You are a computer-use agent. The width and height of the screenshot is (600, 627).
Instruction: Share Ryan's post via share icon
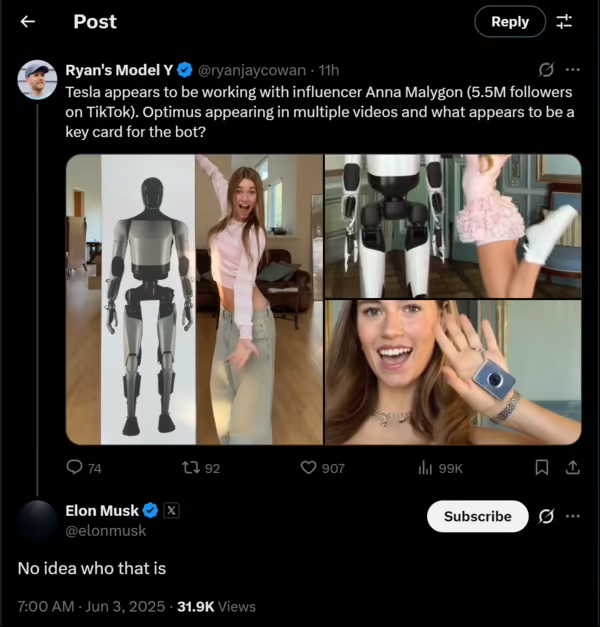[x=573, y=467]
